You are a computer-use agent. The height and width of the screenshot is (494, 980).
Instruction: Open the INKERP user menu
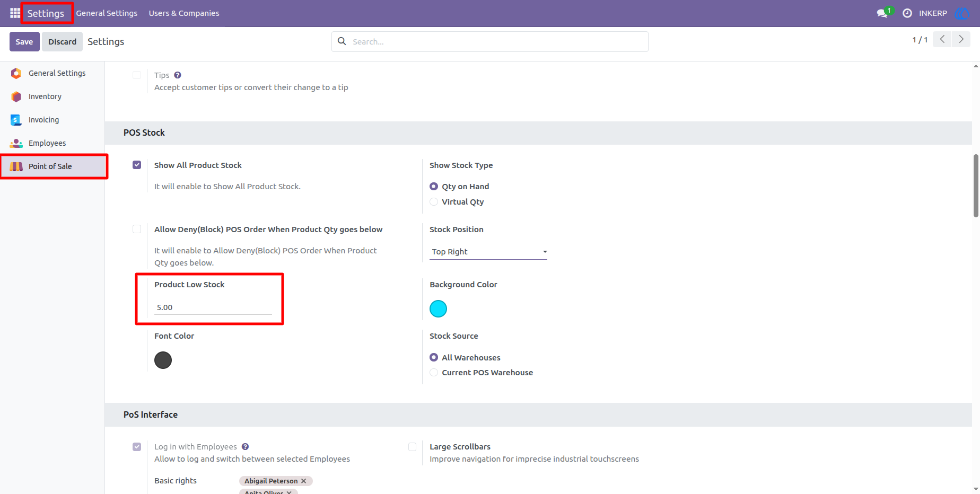click(x=933, y=13)
